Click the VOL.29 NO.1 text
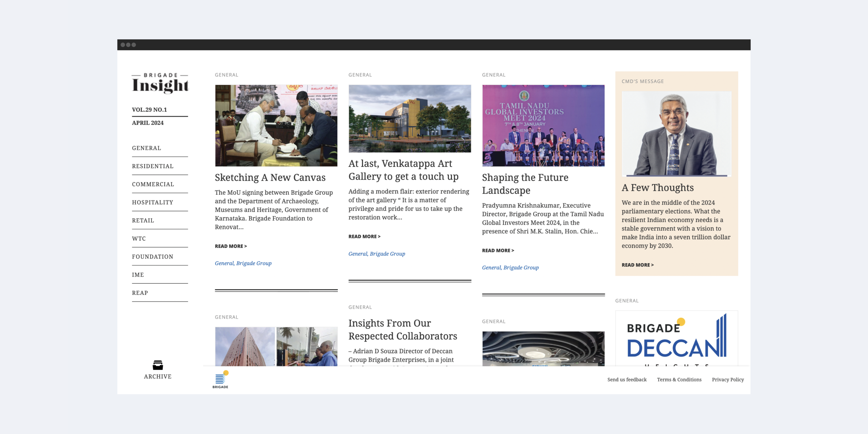The height and width of the screenshot is (434, 868). pos(149,110)
